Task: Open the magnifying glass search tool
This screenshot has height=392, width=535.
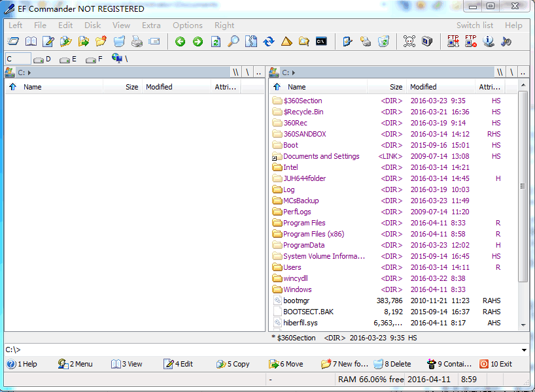Action: pos(233,42)
